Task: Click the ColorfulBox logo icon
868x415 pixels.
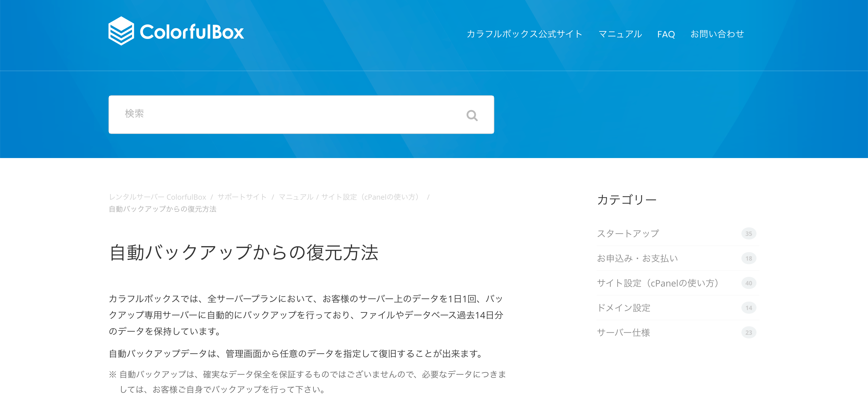Action: [x=121, y=31]
